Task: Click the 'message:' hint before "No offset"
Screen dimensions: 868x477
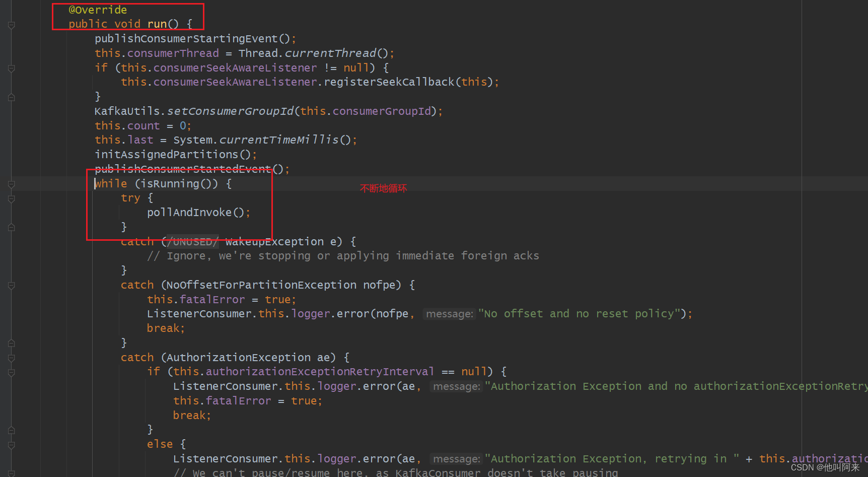Action: 449,314
